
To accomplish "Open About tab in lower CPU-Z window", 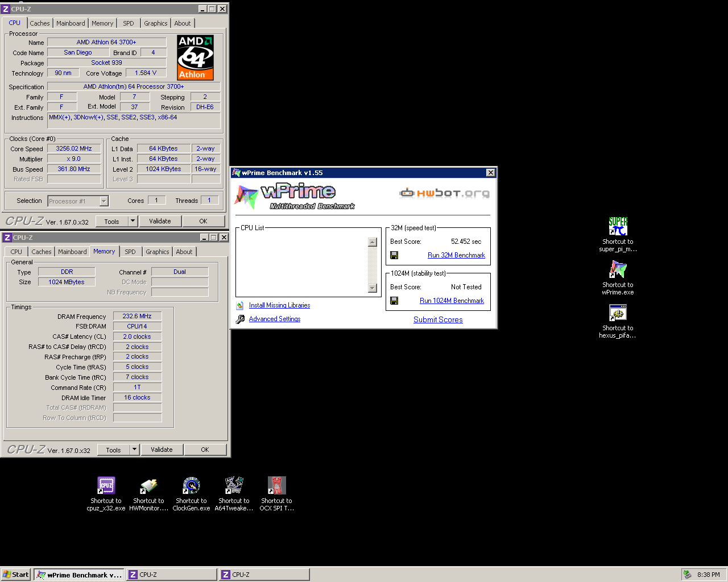I will pos(184,252).
